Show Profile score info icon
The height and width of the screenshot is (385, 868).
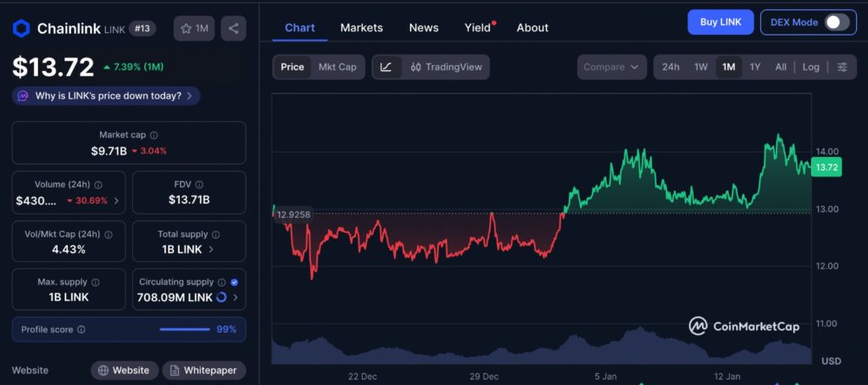click(x=81, y=330)
